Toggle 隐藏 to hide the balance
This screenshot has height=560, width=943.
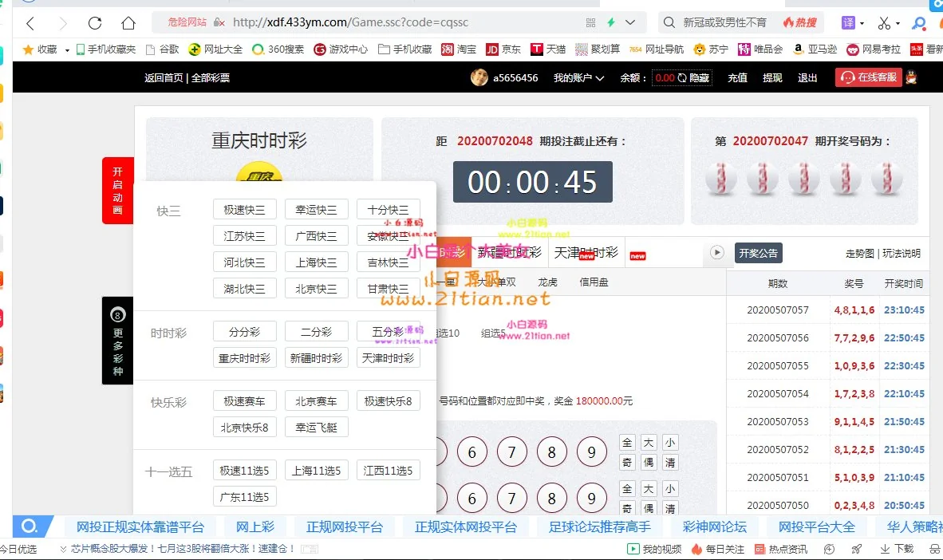coord(693,78)
